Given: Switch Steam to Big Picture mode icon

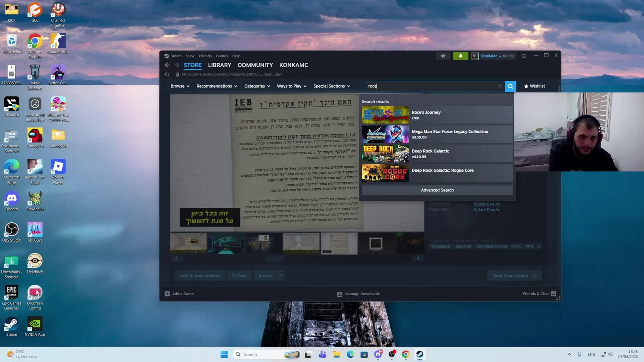Looking at the screenshot, I should (524, 56).
